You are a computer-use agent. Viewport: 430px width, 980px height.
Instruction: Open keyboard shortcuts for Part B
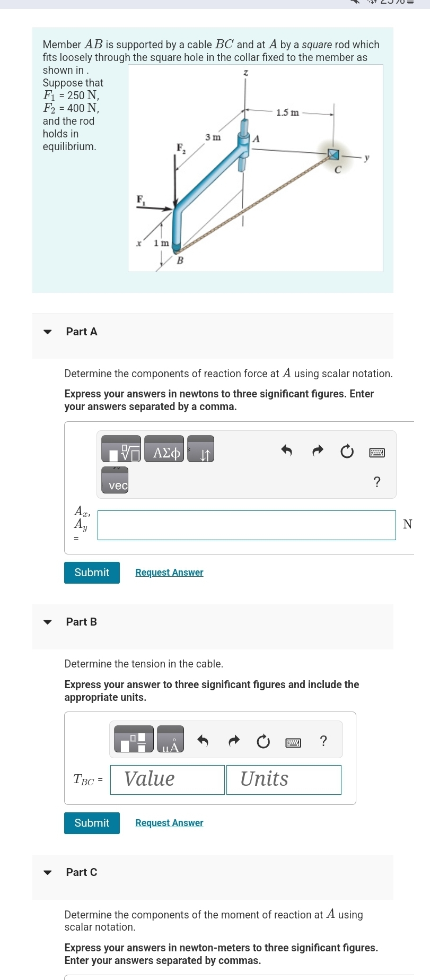(293, 742)
